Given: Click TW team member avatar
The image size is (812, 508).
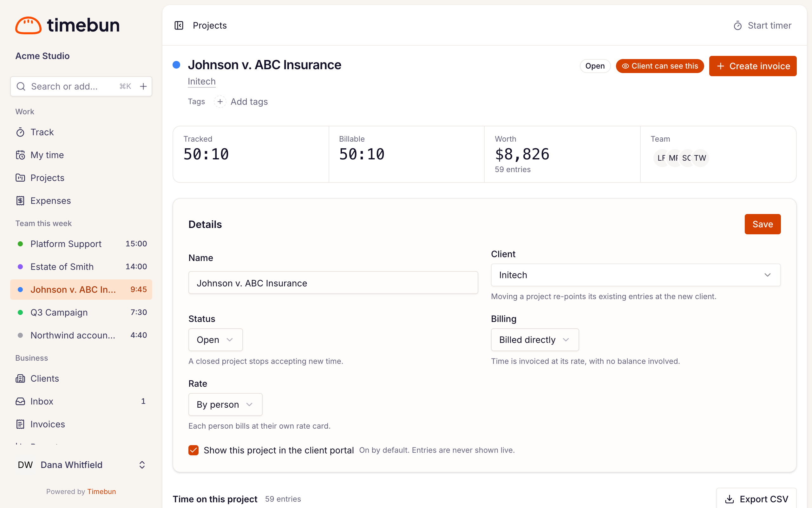Looking at the screenshot, I should coord(700,158).
